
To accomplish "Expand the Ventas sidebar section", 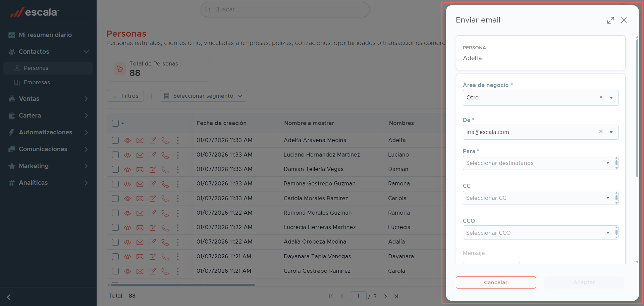I will coord(48,99).
